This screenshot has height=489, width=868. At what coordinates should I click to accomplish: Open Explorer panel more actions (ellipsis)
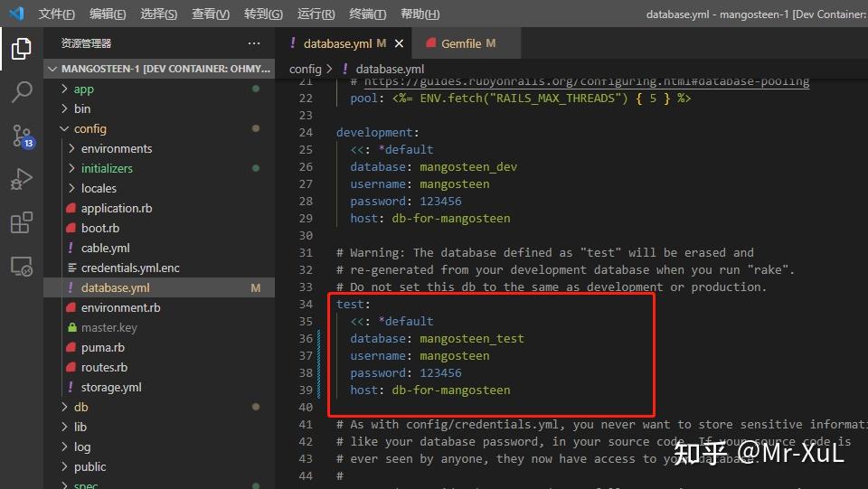coord(254,43)
